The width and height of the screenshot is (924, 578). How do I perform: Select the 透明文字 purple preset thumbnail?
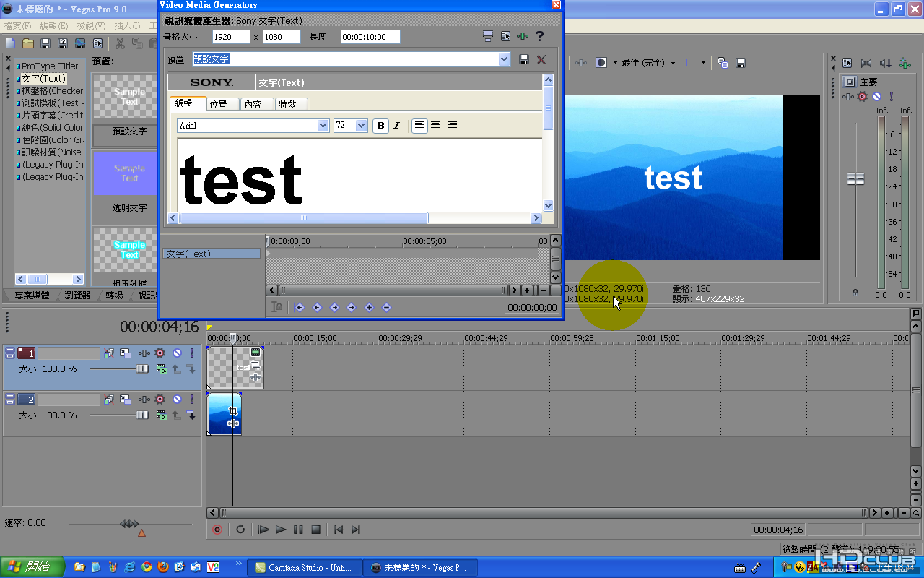pyautogui.click(x=124, y=173)
